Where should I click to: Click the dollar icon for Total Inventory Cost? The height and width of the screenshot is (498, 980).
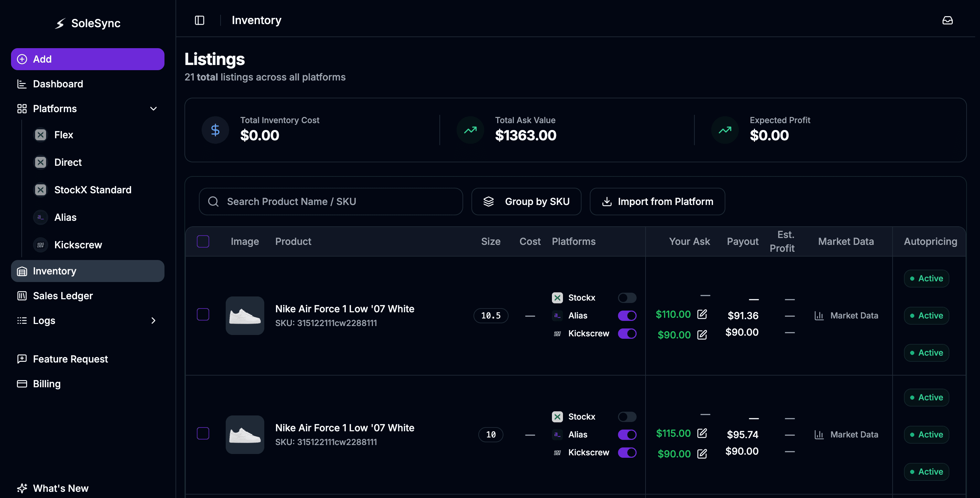[215, 130]
